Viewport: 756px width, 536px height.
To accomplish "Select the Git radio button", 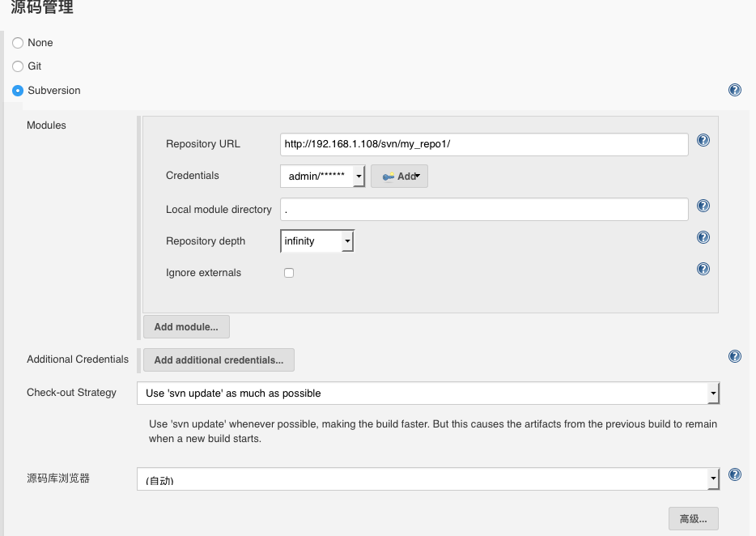I will pyautogui.click(x=18, y=66).
